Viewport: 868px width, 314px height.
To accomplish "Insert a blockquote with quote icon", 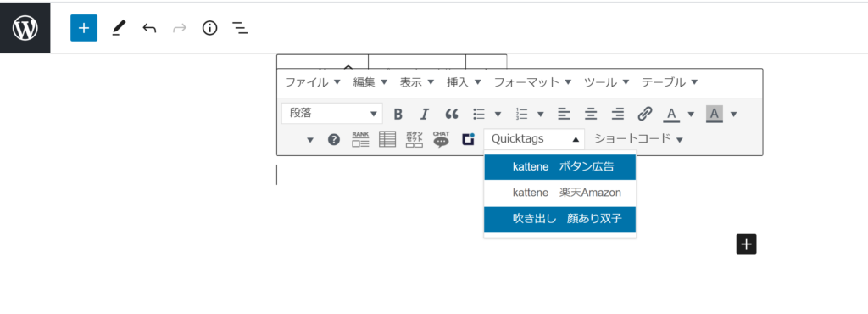I will point(452,114).
